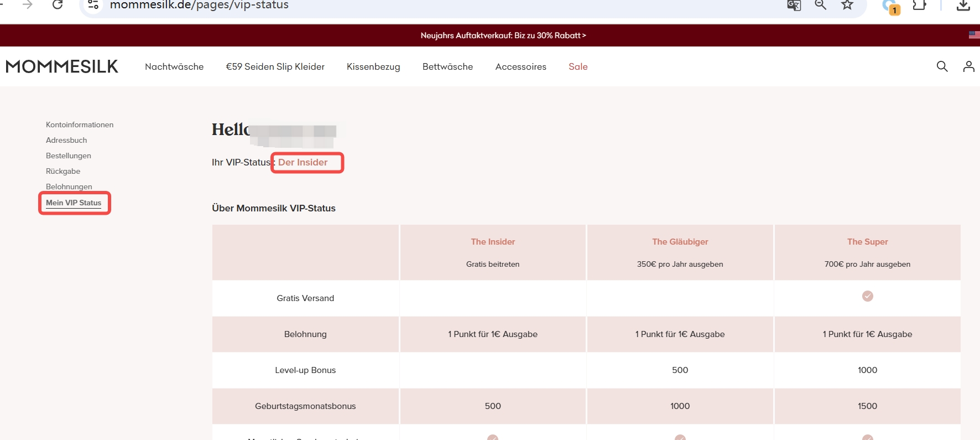Open the browser zoom magnifier icon
This screenshot has width=980, height=440.
tap(820, 5)
